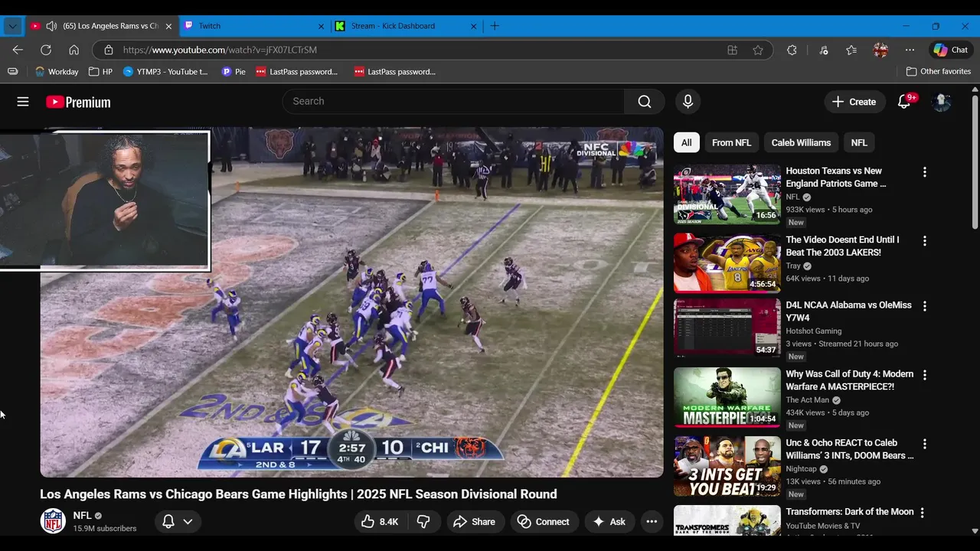Open more options for Unc & Ocho video
Image resolution: width=980 pixels, height=551 pixels.
click(924, 444)
